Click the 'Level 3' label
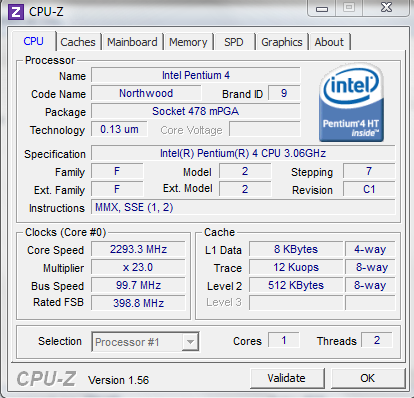The image size is (414, 398). (224, 302)
